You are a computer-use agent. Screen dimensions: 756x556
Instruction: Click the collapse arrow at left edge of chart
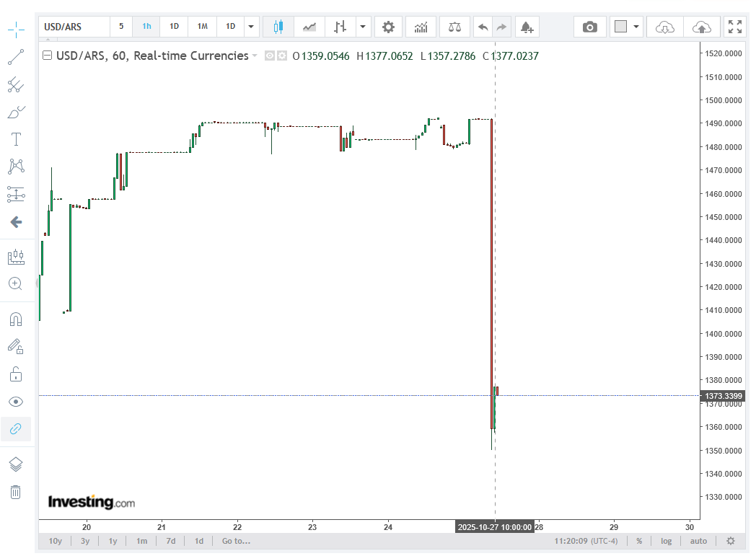coord(37,284)
